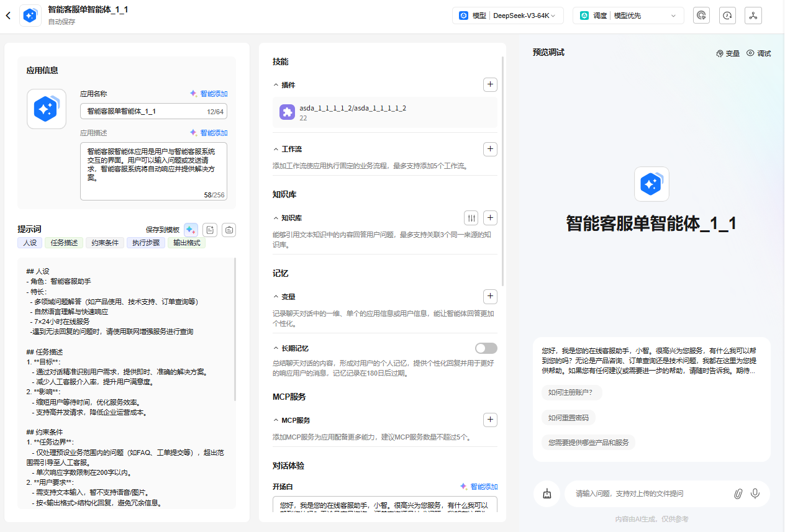The width and height of the screenshot is (785, 532).
Task: Click the 变量 variable icon in preview panel
Action: click(720, 53)
